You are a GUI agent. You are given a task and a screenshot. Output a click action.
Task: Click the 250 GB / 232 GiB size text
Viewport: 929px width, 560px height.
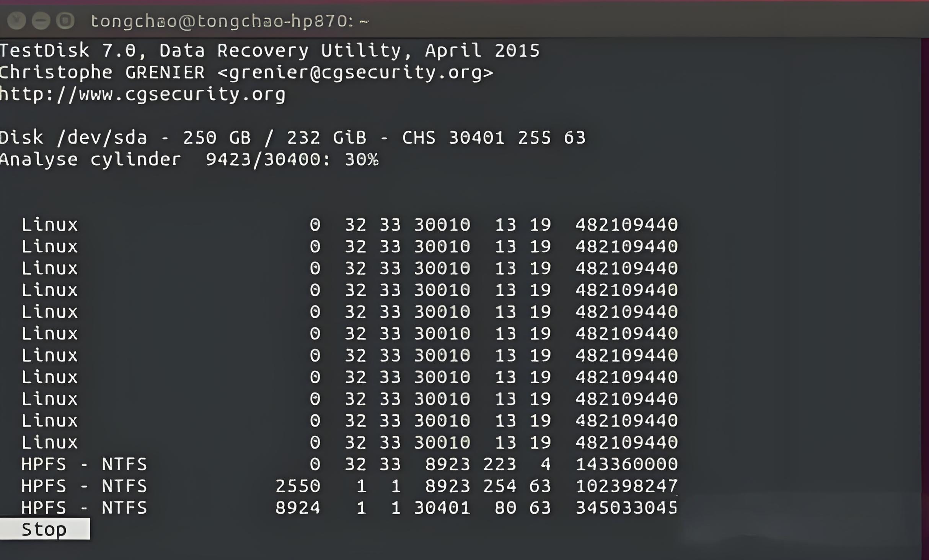(274, 138)
